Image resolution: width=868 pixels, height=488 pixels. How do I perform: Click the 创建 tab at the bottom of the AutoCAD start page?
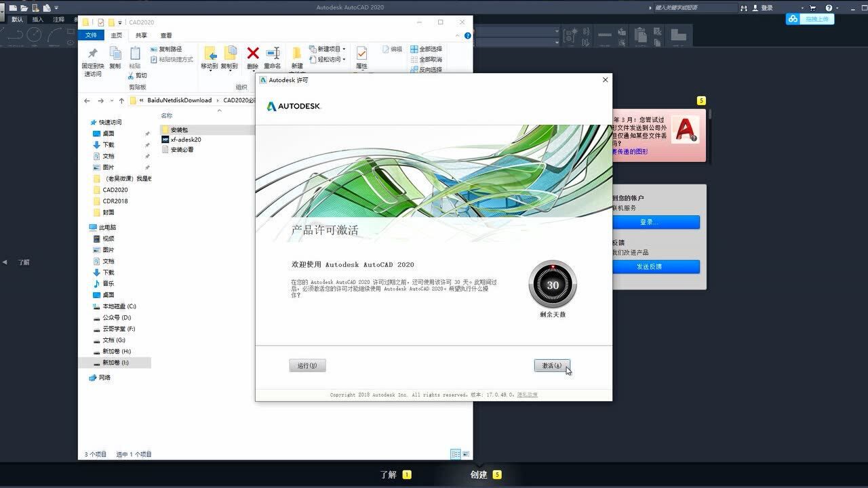click(x=479, y=475)
